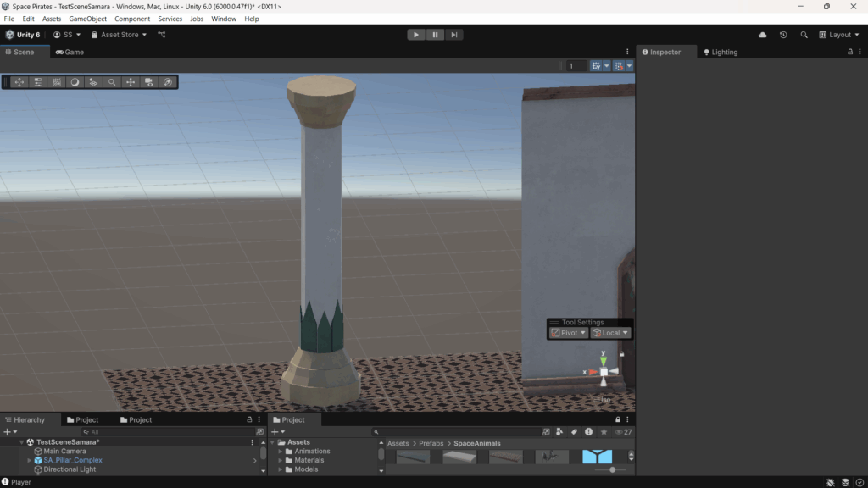Open the Undo History icon
868x488 pixels.
click(x=782, y=35)
